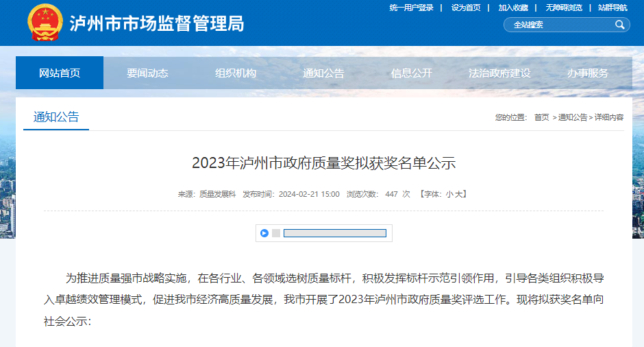Set font size to 小
Viewport: 644px width, 347px height.
point(449,194)
